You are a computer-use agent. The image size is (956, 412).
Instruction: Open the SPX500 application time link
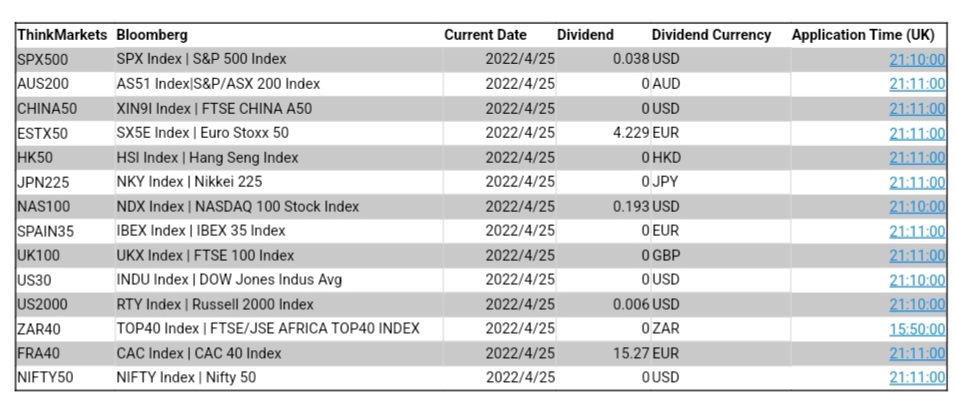[x=916, y=59]
